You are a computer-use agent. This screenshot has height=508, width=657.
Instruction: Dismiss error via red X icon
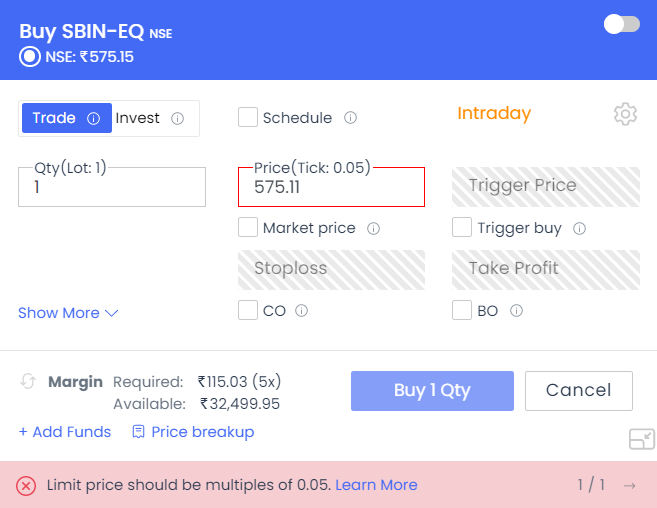pos(26,486)
